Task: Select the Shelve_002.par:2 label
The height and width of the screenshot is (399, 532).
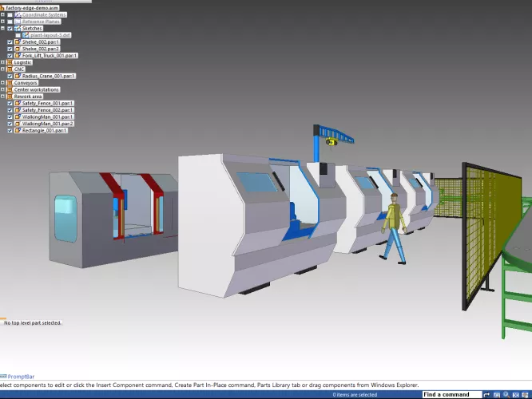Action: (x=41, y=49)
